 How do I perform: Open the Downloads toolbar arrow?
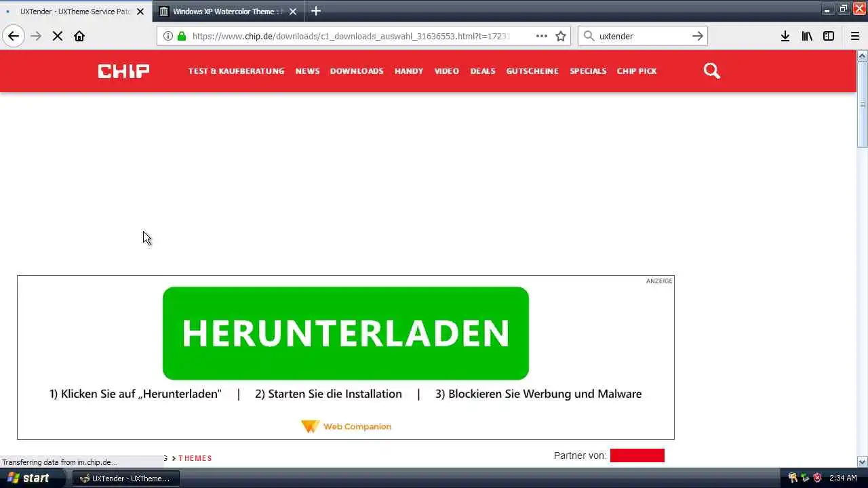785,36
